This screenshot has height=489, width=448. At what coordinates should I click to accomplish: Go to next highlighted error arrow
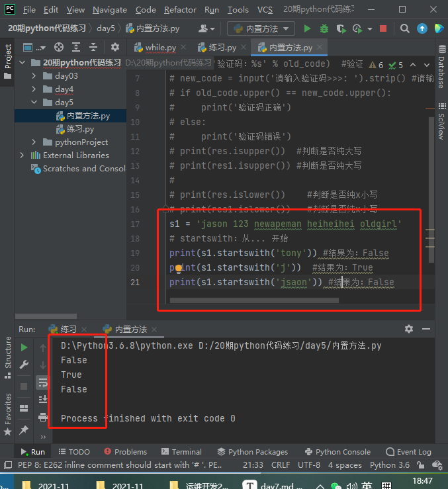tap(426, 65)
